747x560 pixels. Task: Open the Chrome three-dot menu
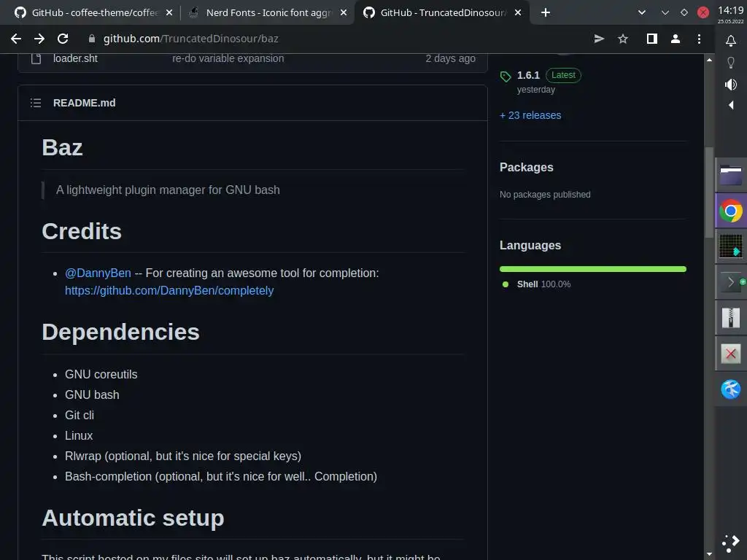click(699, 39)
